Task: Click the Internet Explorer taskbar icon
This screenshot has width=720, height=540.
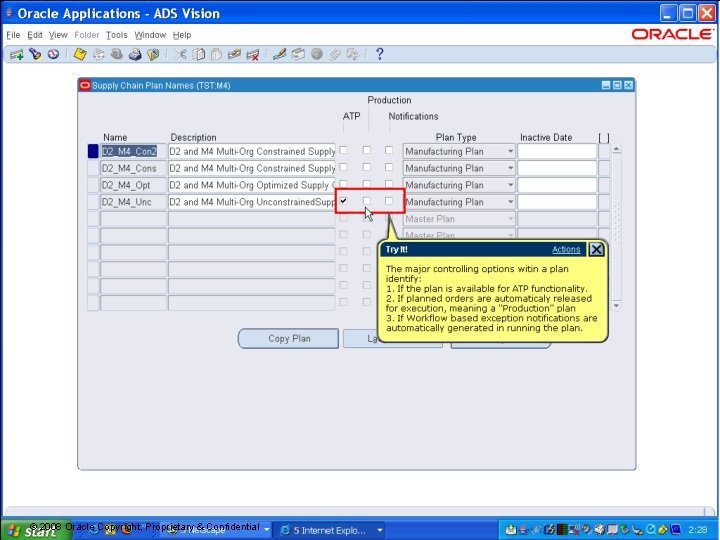Action: point(286,530)
